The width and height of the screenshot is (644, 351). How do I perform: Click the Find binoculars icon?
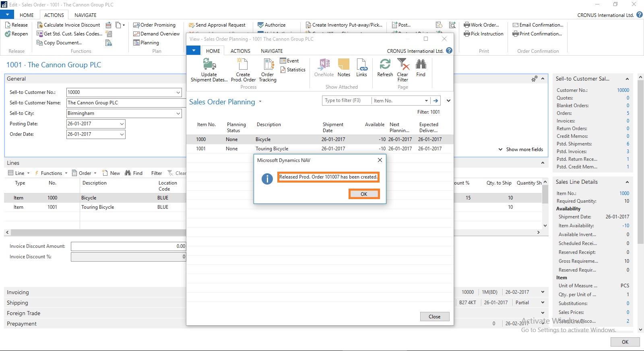pyautogui.click(x=421, y=65)
